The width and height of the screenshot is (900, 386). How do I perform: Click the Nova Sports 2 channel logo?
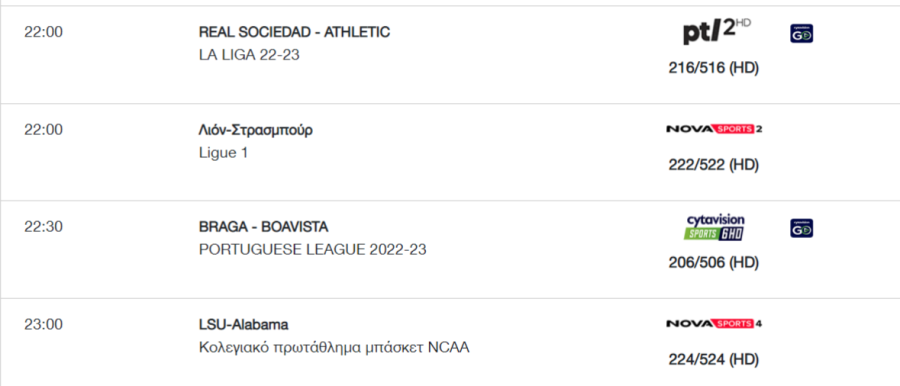tap(714, 129)
